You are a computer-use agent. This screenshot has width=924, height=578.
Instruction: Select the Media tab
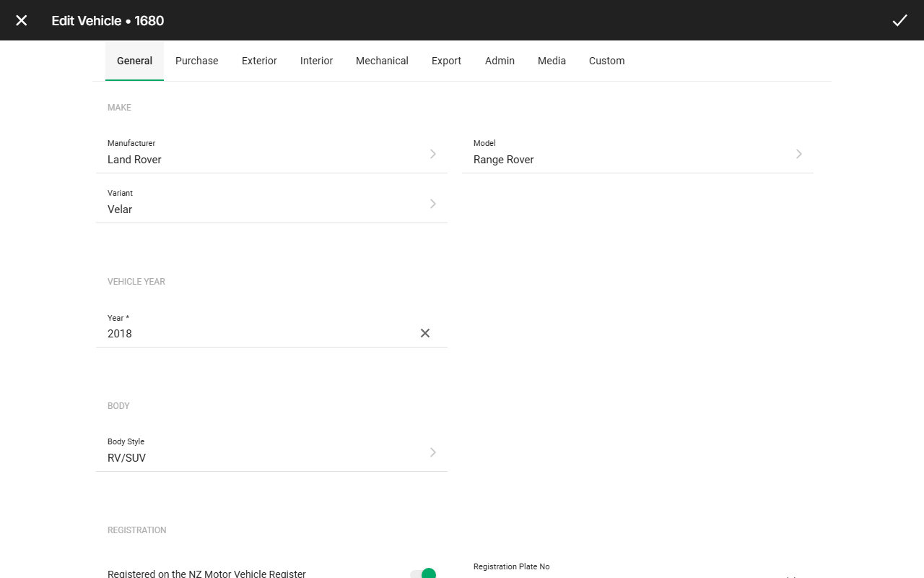(x=552, y=61)
